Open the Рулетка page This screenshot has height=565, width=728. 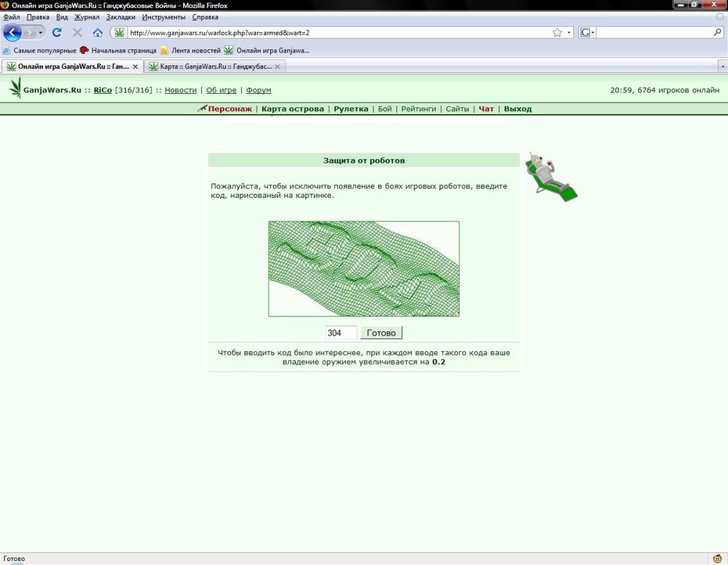pyautogui.click(x=351, y=109)
